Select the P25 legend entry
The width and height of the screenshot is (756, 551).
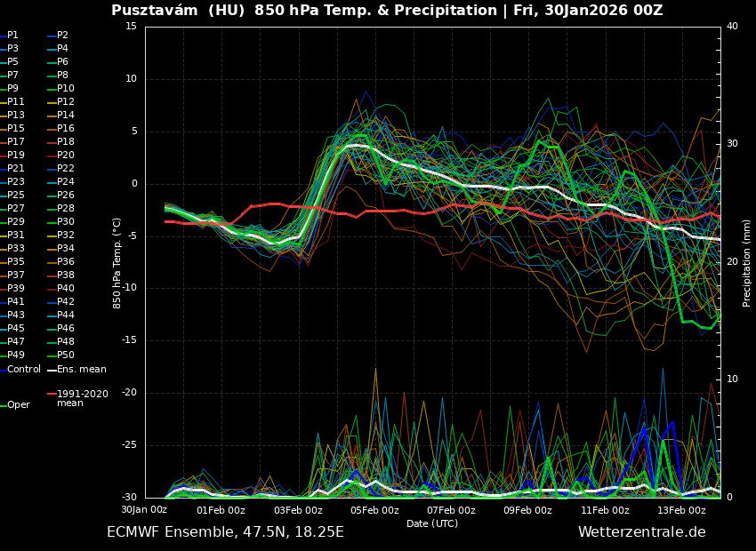point(16,196)
